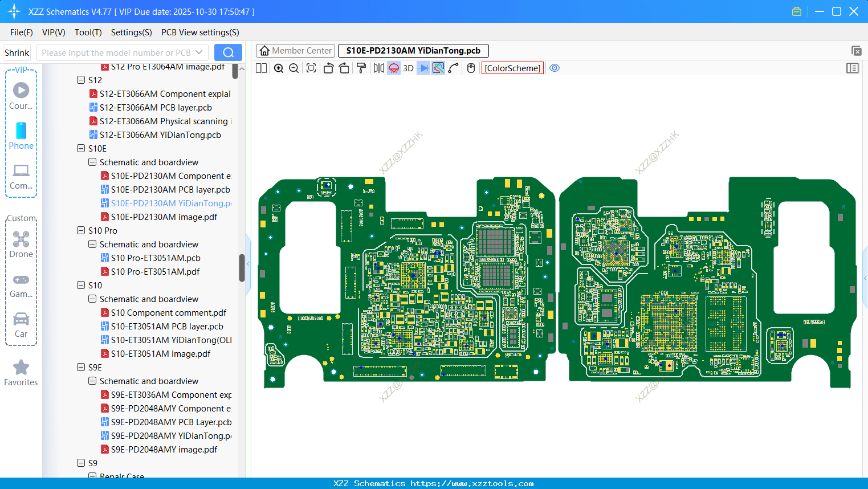The height and width of the screenshot is (489, 868).
Task: Click the fit-to-screen icon
Action: (x=311, y=68)
